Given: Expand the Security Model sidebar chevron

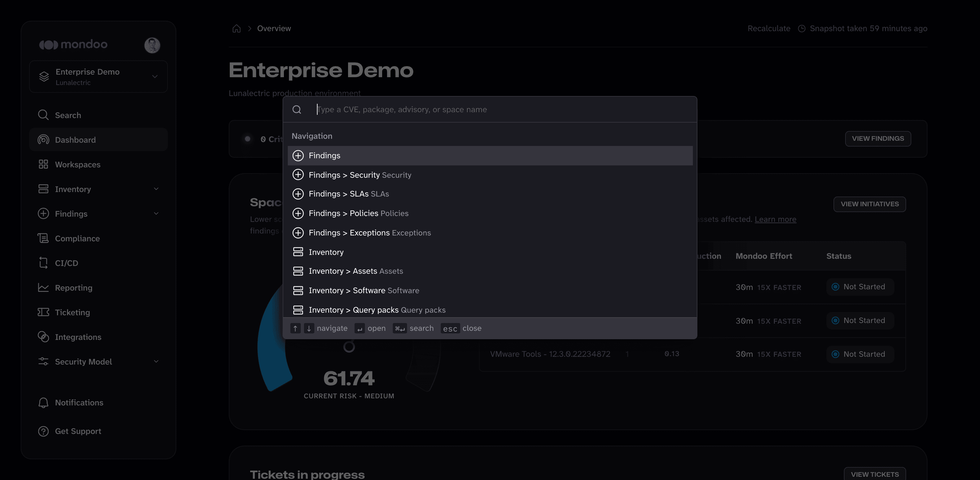Looking at the screenshot, I should click(156, 362).
